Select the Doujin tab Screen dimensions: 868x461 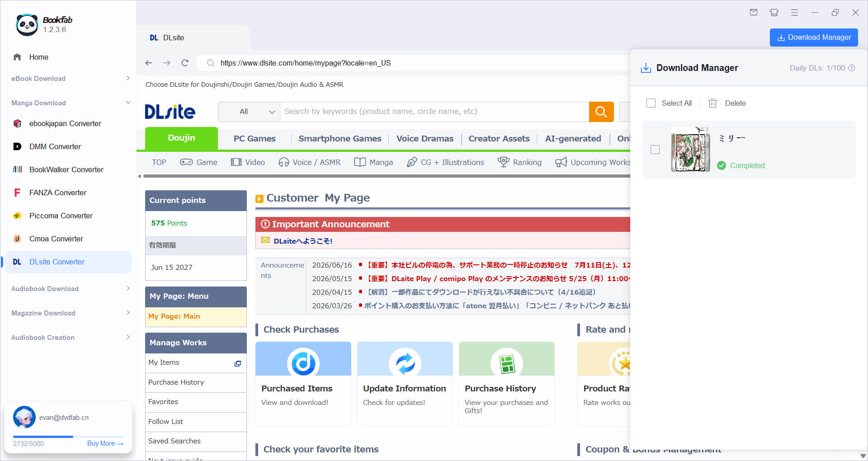click(181, 138)
